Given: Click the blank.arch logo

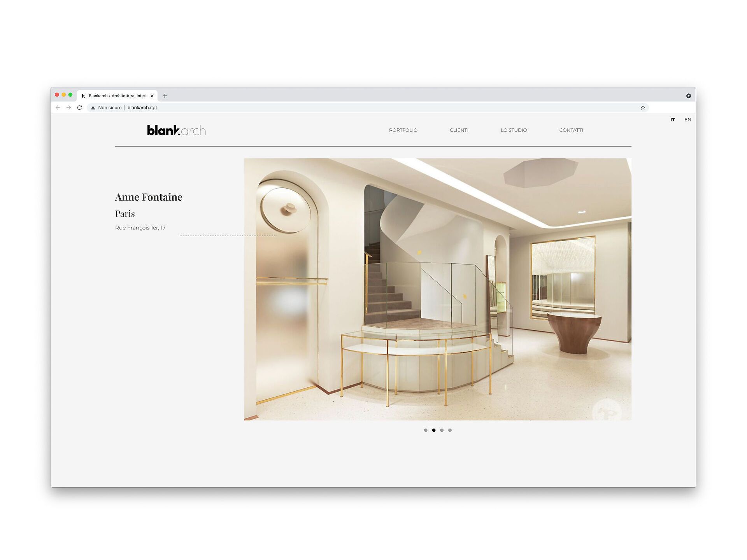Looking at the screenshot, I should coord(176,130).
